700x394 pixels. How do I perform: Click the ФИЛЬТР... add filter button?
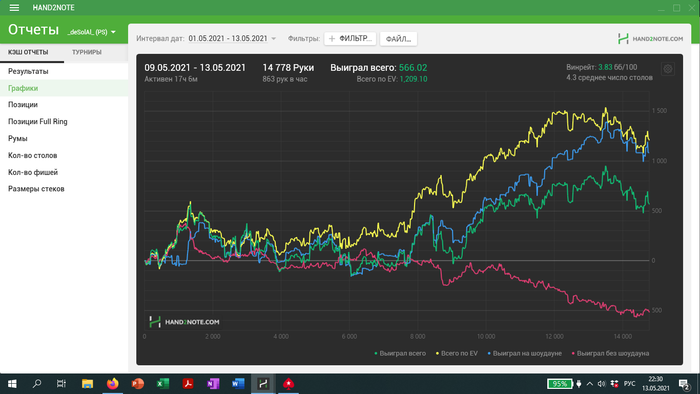click(x=350, y=39)
